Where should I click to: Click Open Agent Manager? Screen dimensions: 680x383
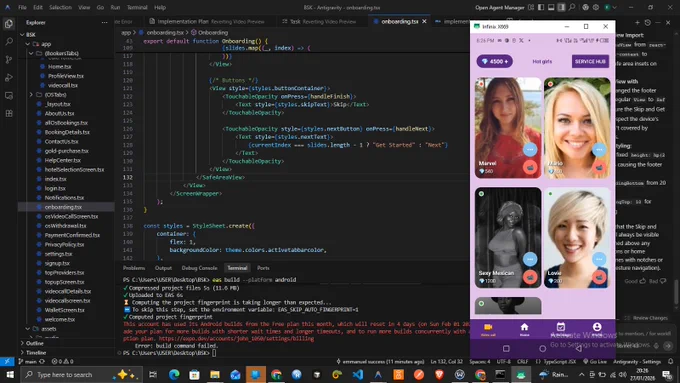500,7
